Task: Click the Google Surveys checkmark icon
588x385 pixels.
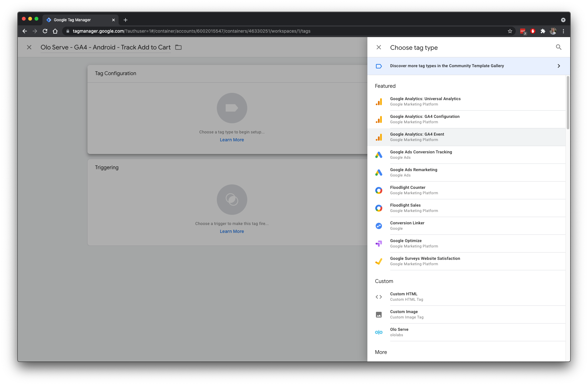Action: pos(379,261)
